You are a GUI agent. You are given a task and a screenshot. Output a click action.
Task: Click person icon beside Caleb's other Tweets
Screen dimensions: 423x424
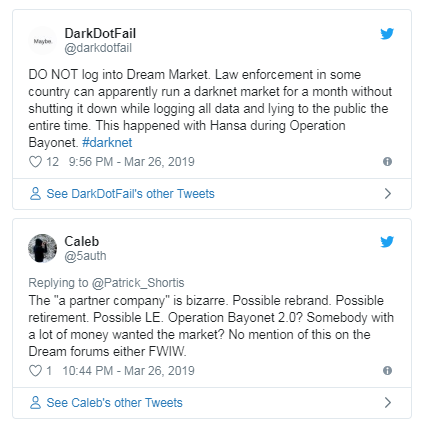point(35,402)
